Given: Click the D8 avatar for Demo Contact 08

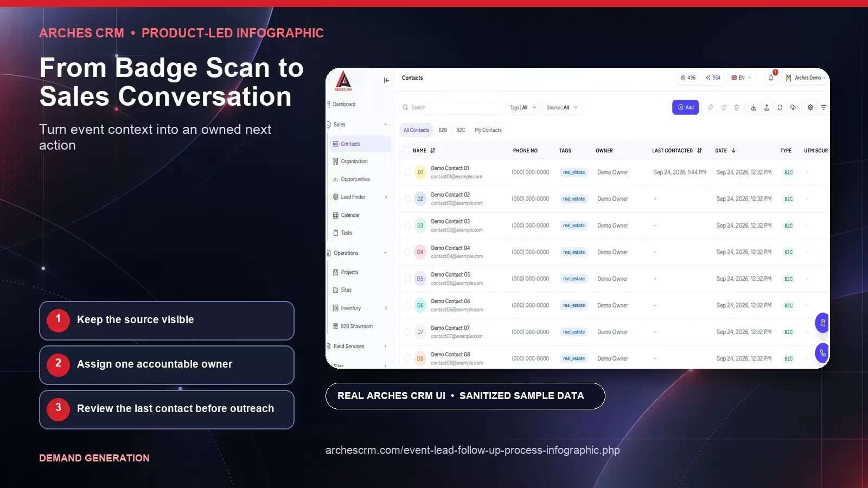Looking at the screenshot, I should pyautogui.click(x=420, y=358).
